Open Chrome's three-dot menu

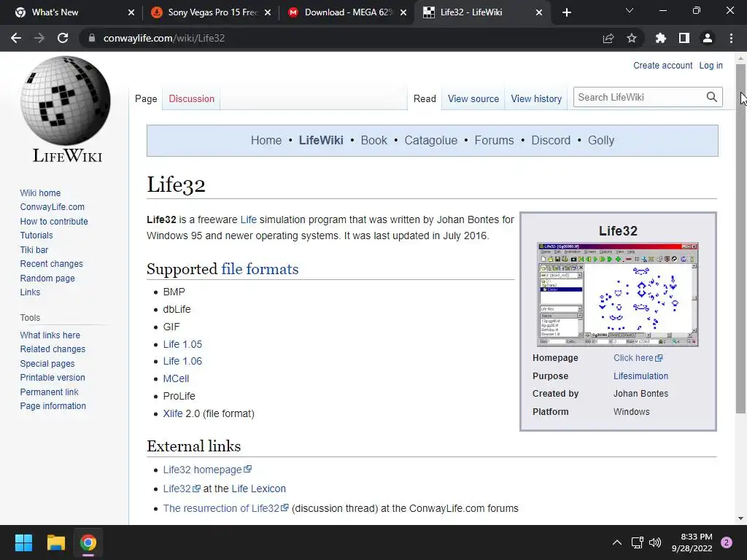click(731, 38)
